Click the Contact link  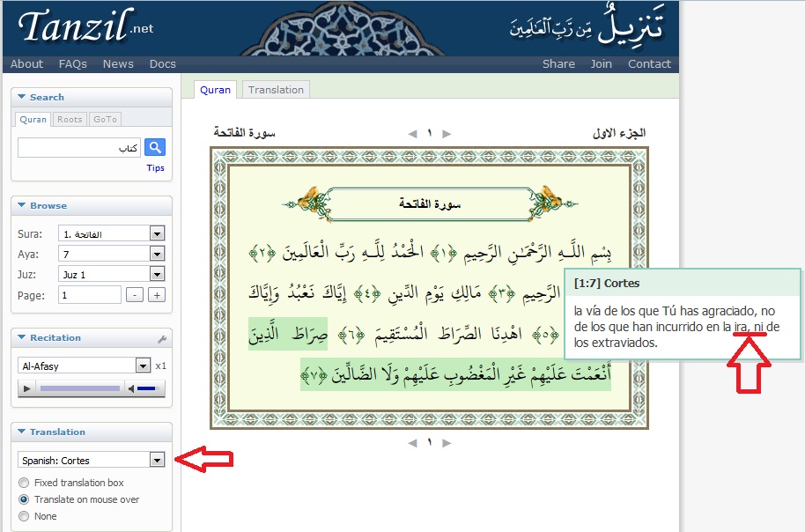649,63
